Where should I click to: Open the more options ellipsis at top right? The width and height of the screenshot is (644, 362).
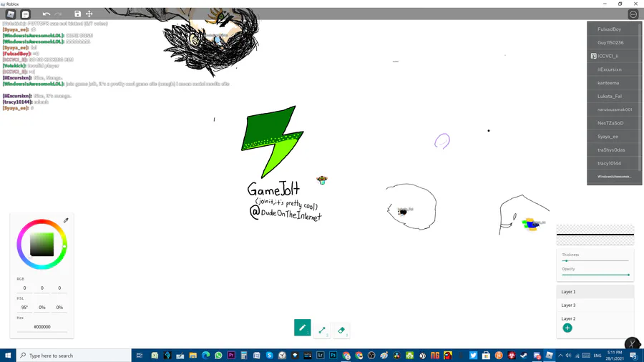[633, 14]
